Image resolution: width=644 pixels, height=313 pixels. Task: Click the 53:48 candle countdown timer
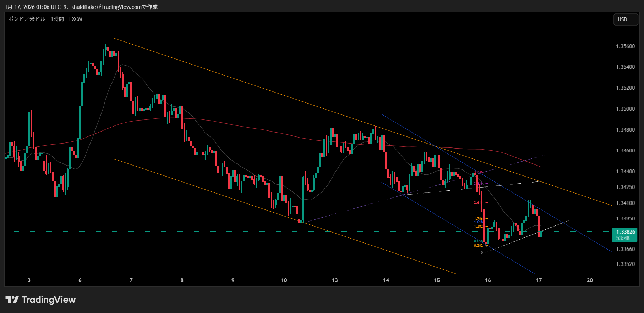pyautogui.click(x=623, y=238)
